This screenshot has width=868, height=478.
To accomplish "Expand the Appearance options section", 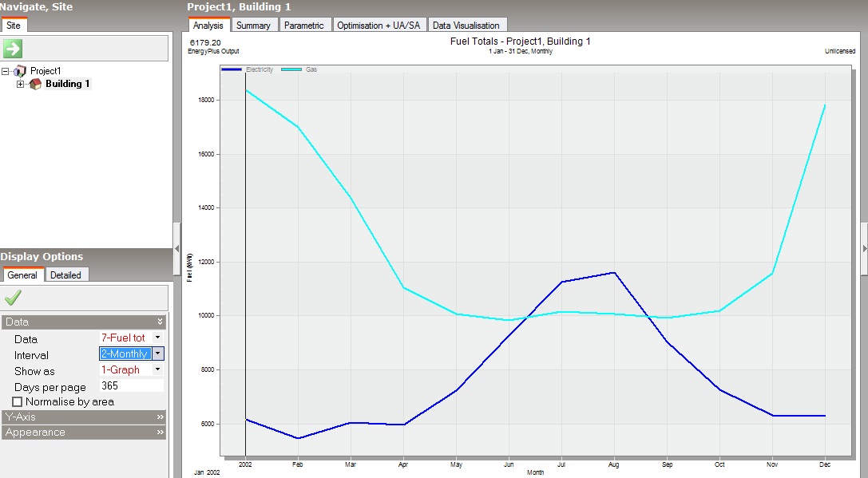I will pos(84,432).
